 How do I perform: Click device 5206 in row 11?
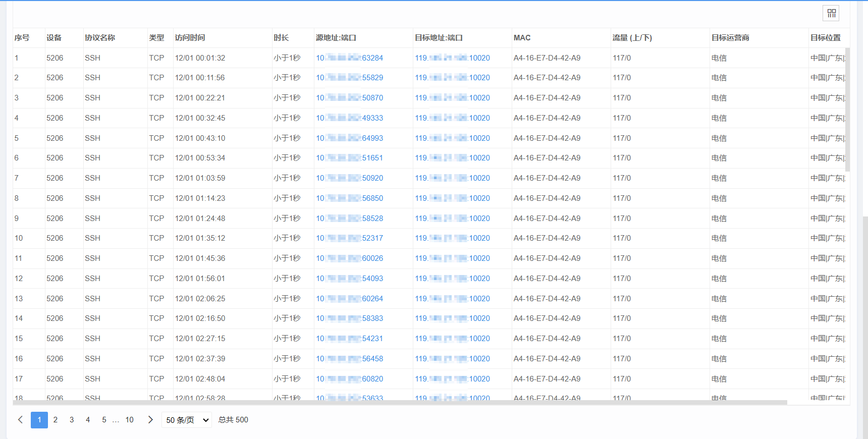click(55, 258)
